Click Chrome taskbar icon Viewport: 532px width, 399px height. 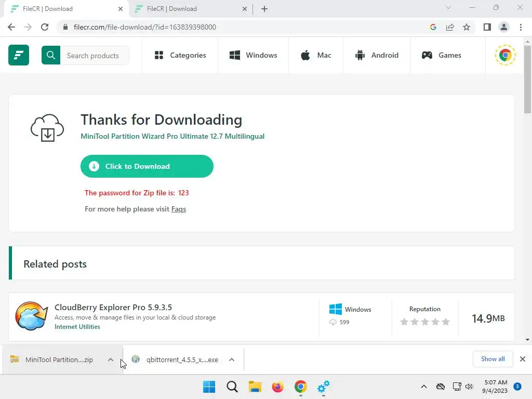[x=301, y=387]
